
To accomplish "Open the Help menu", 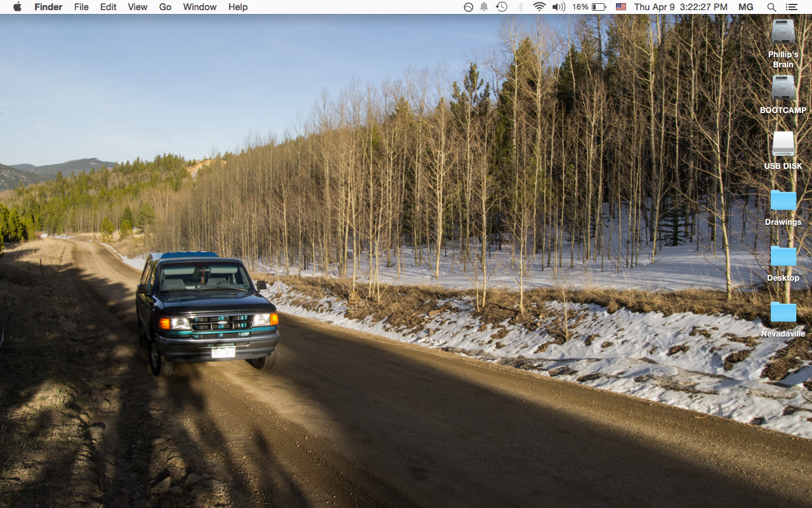I will tap(238, 7).
